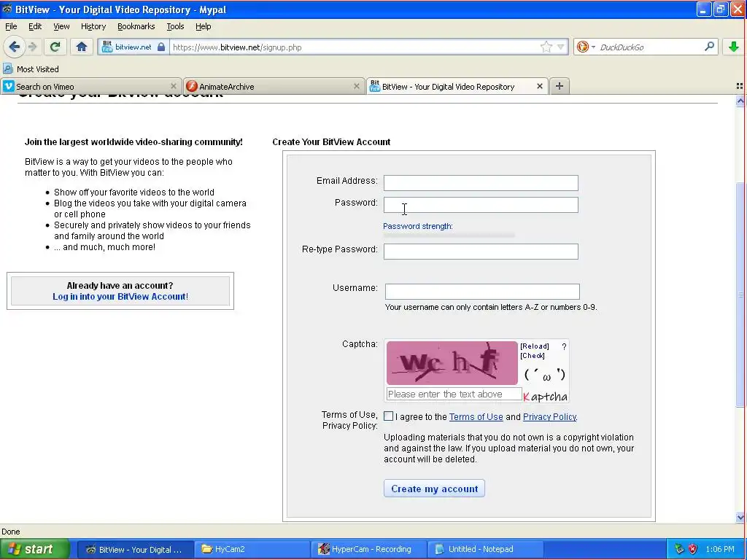The height and width of the screenshot is (560, 747).
Task: Click the AnimateArchive tab favicon
Action: point(192,86)
